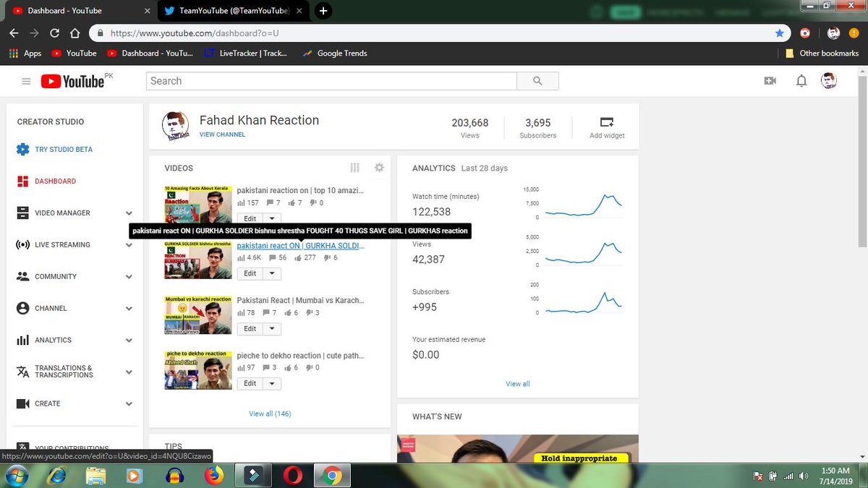Switch to the TeamYouTube browser tab
868x488 pixels.
234,11
